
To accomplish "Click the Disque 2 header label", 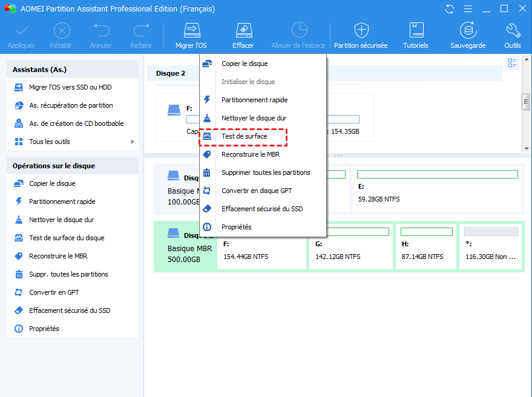I will [171, 73].
